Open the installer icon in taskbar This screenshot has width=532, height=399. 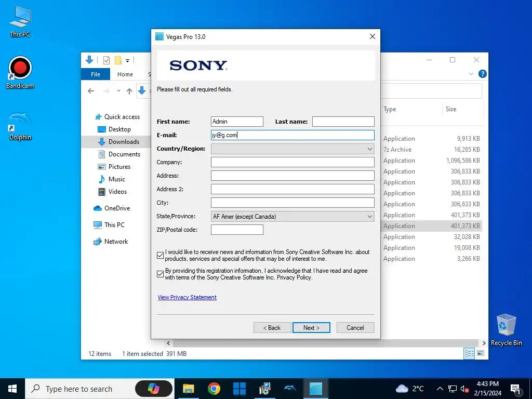coord(264,389)
